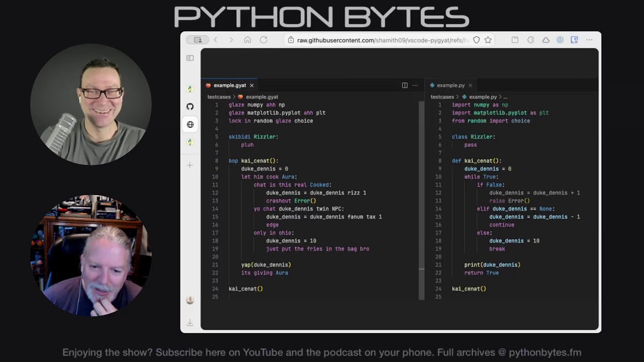
Task: Open the editor's More Actions ellipsis menu
Action: pyautogui.click(x=415, y=85)
